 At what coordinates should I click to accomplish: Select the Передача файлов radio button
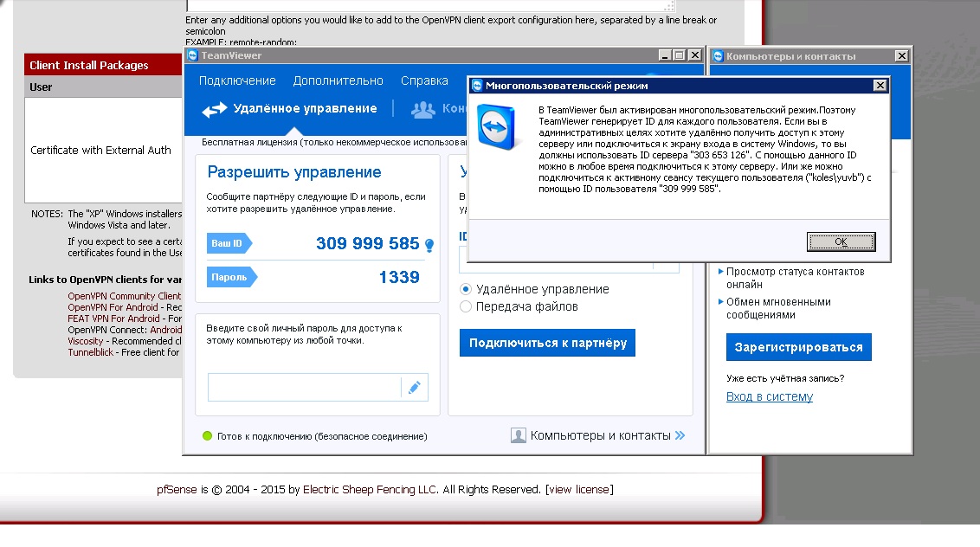(x=466, y=307)
